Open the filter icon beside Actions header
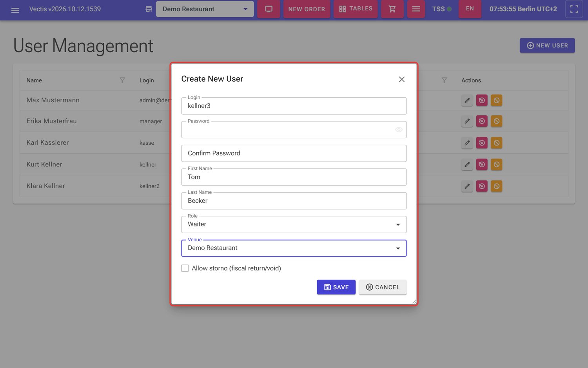 (x=444, y=80)
